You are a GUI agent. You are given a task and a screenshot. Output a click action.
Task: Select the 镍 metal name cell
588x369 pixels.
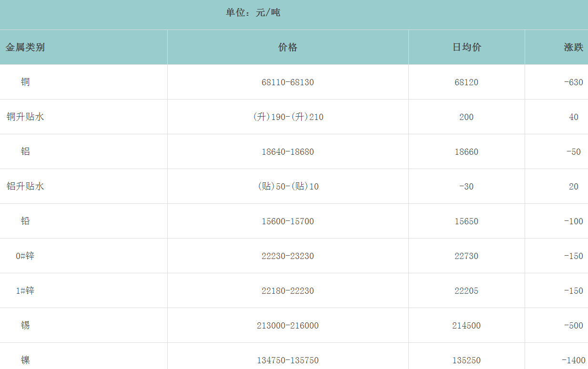pyautogui.click(x=25, y=360)
